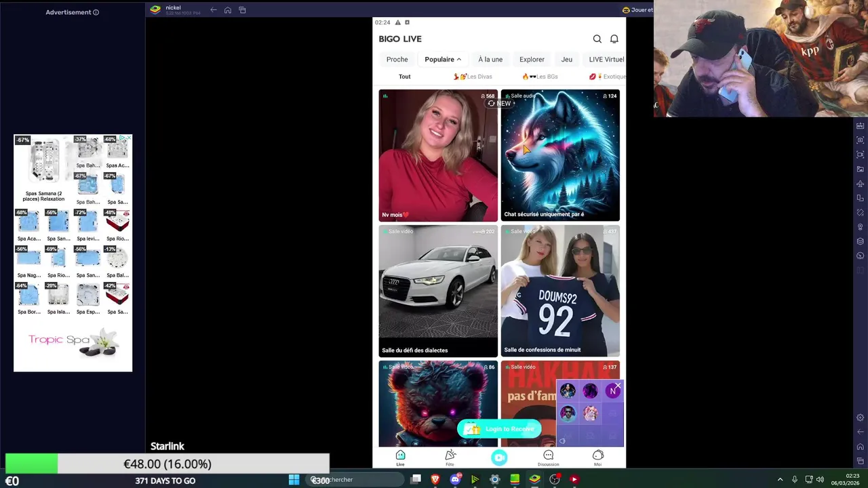This screenshot has height=488, width=868.
Task: Open 'Salle du défi des dialectes' room
Action: 438,291
